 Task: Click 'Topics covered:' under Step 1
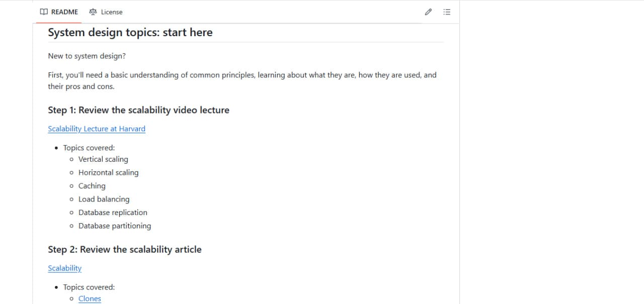click(89, 148)
